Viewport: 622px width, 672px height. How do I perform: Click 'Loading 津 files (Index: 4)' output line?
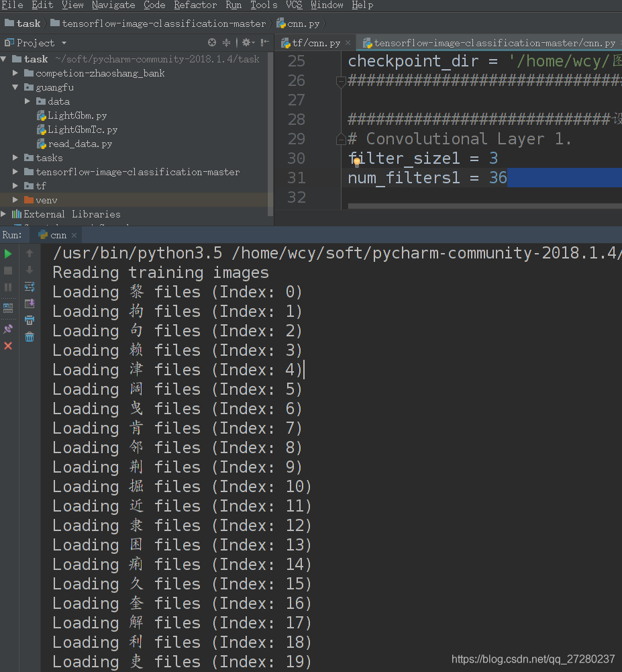pos(177,369)
